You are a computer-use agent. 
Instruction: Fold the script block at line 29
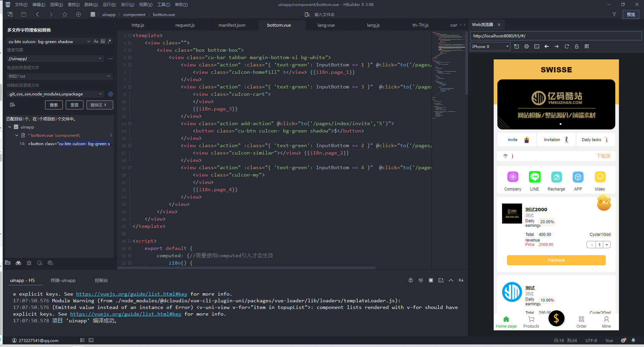click(130, 241)
